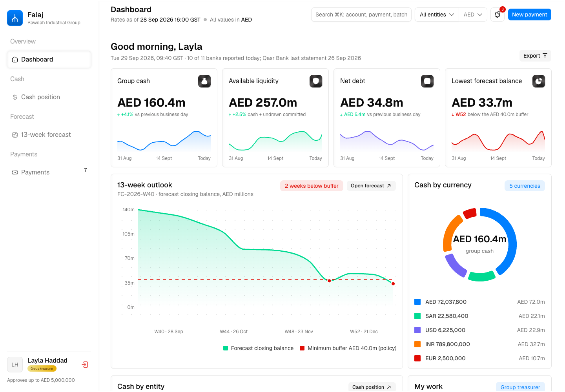Click the Net debt card icon
The height and width of the screenshot is (392, 565).
tap(427, 81)
